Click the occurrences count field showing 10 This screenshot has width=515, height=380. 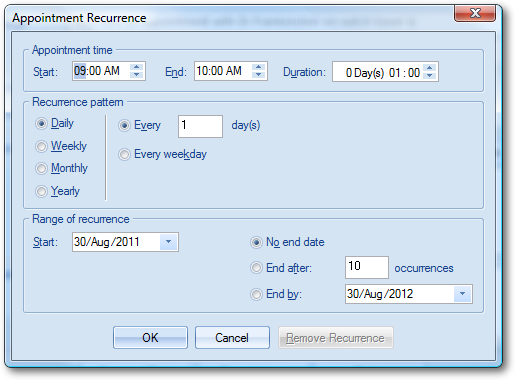pyautogui.click(x=367, y=267)
